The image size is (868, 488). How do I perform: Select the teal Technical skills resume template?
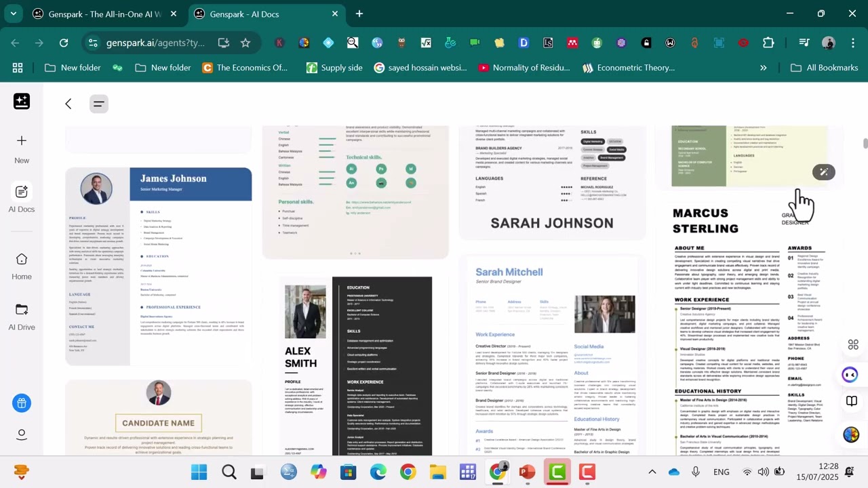click(356, 192)
